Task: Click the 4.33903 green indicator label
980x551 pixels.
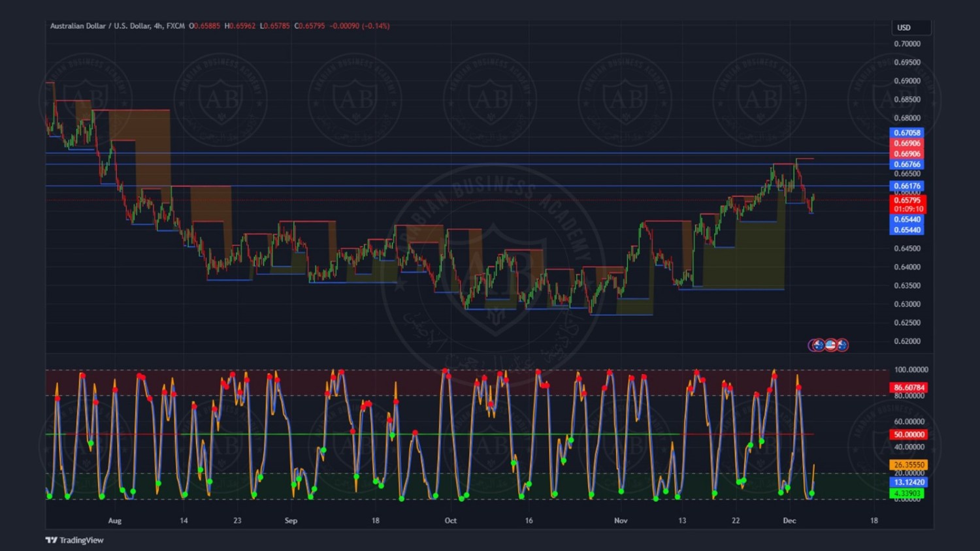Action: [907, 494]
